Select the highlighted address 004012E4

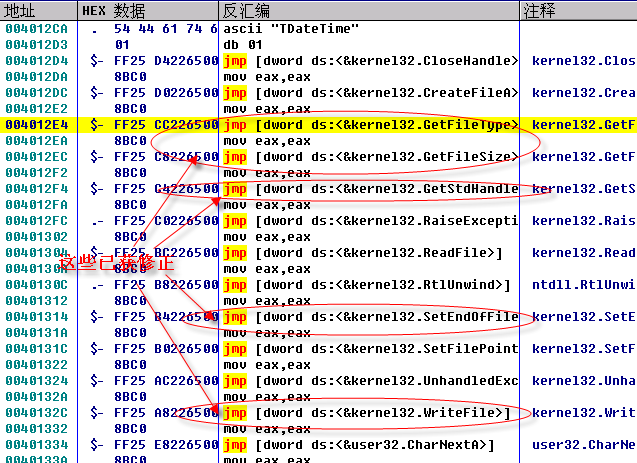(38, 125)
